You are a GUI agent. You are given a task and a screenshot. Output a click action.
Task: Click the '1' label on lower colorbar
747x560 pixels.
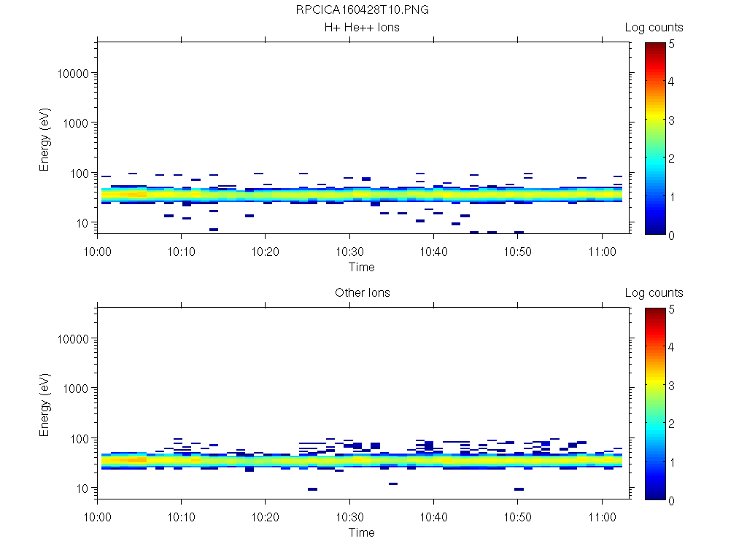[671, 462]
